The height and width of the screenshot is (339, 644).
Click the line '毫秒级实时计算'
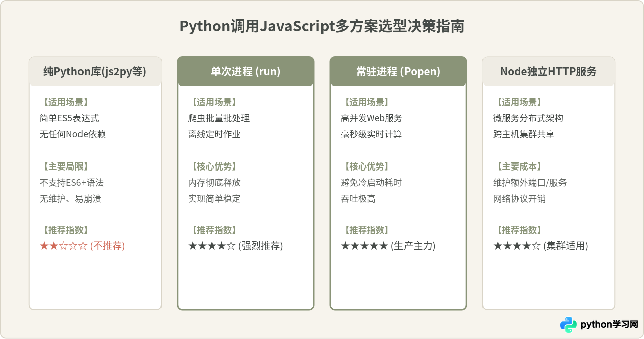click(371, 134)
